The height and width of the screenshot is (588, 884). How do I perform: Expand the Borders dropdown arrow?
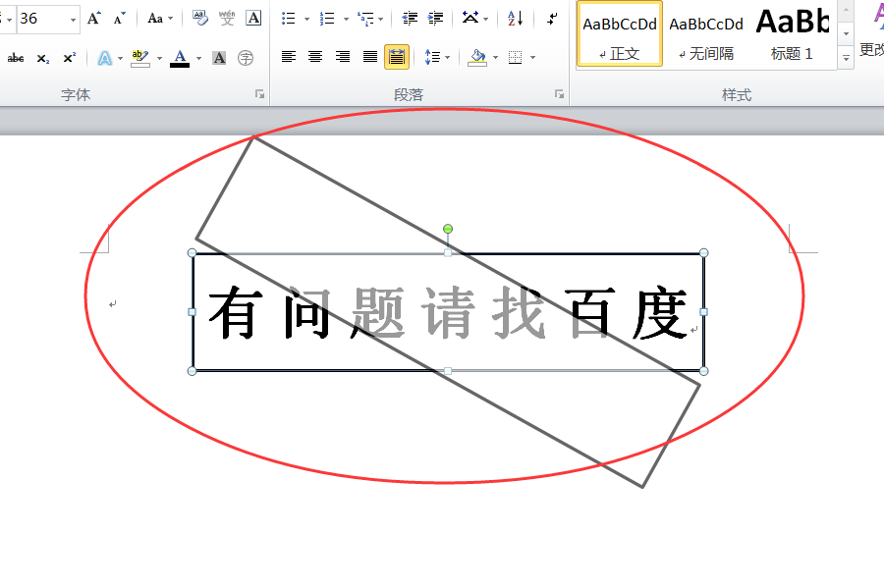point(532,58)
